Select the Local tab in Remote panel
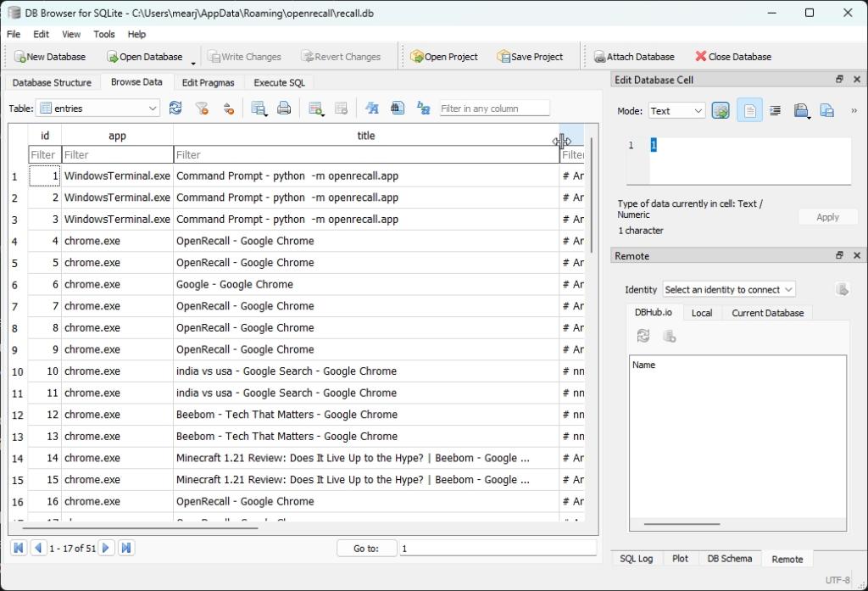Viewport: 868px width, 591px height. click(701, 313)
